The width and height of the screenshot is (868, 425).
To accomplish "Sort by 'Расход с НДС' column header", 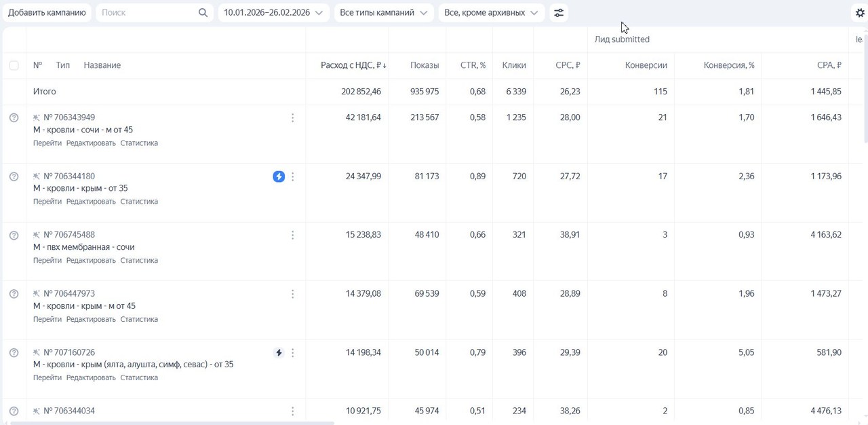I will (x=353, y=65).
